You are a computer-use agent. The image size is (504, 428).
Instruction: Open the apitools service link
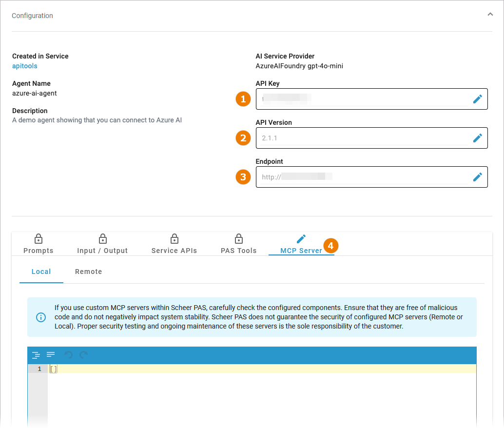[25, 66]
